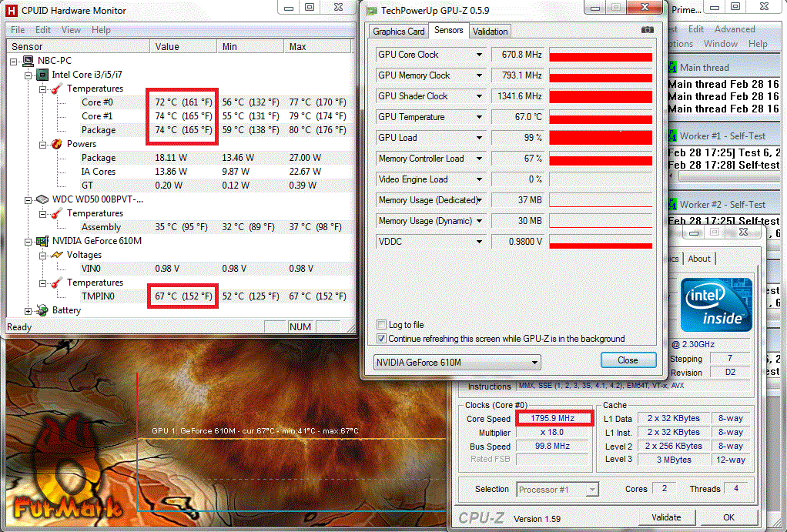Click the Intel Core i3/i5/i7 chip icon
Viewport: 787px width, 532px height.
[42, 75]
